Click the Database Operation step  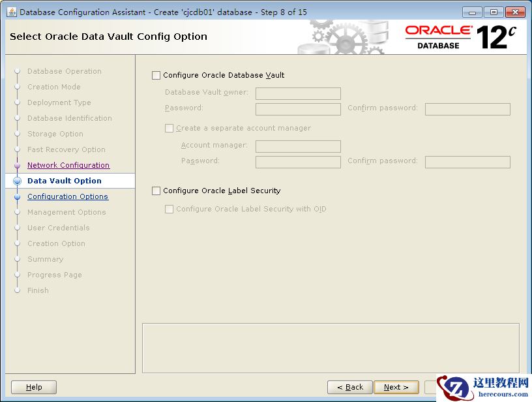[x=65, y=71]
